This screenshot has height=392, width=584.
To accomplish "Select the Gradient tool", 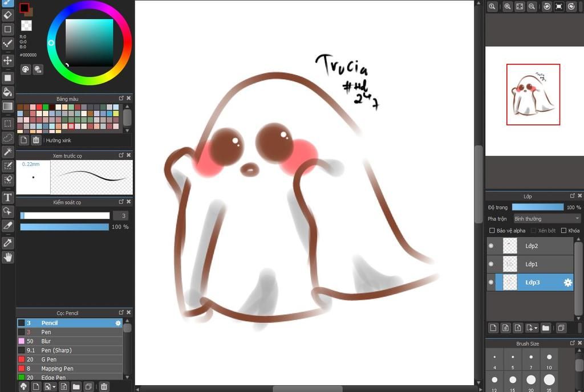I will click(x=7, y=107).
